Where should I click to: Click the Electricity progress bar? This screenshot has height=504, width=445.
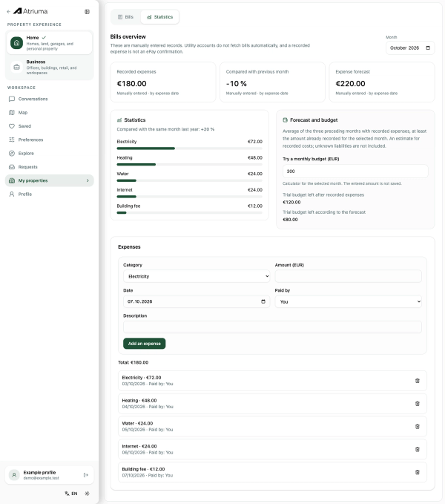(189, 148)
